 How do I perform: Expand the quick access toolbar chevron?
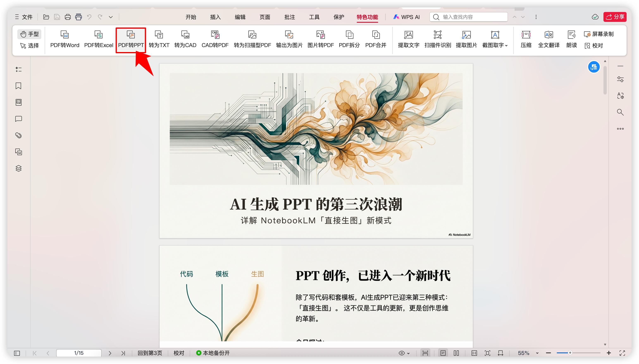coord(111,17)
